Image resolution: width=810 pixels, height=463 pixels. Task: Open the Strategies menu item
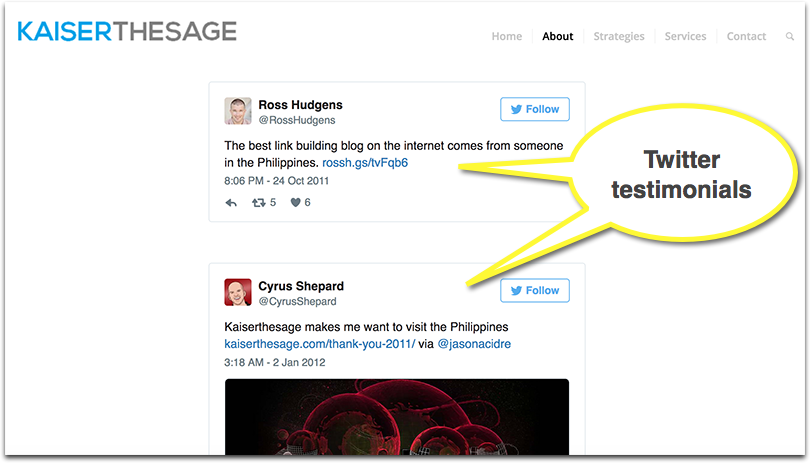click(619, 36)
